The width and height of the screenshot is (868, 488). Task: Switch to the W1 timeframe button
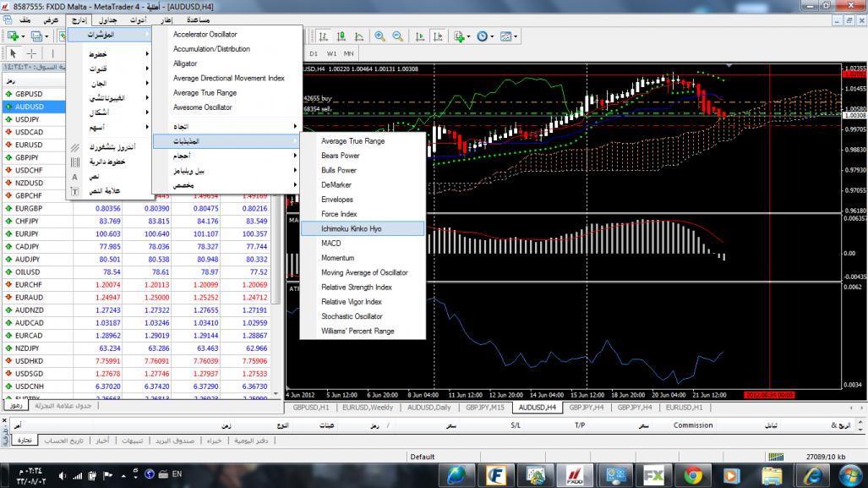click(x=331, y=53)
